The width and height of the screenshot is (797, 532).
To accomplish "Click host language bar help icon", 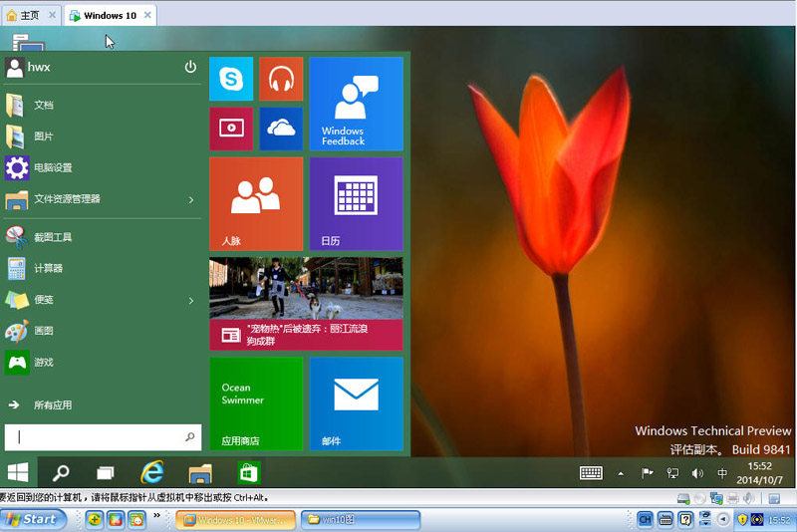I will tap(685, 519).
